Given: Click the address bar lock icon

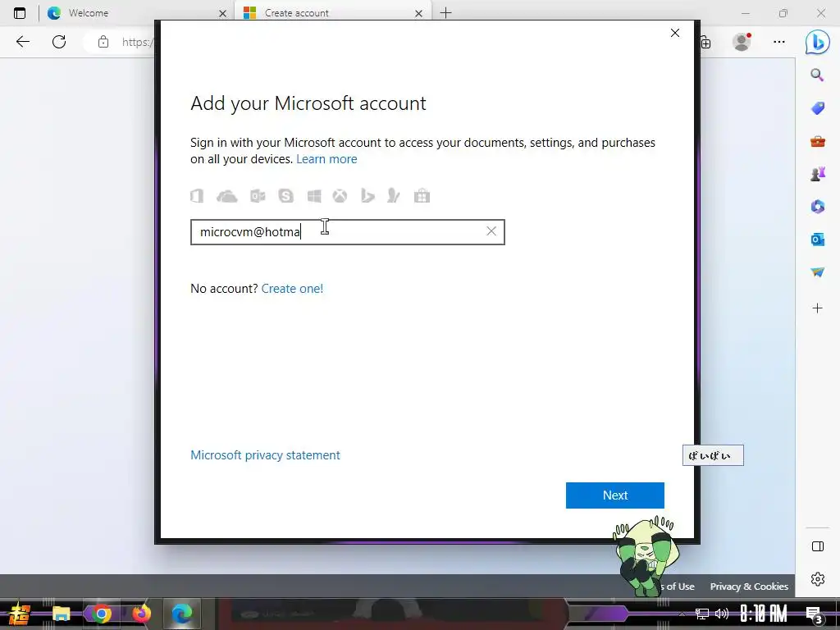Looking at the screenshot, I should tap(103, 42).
